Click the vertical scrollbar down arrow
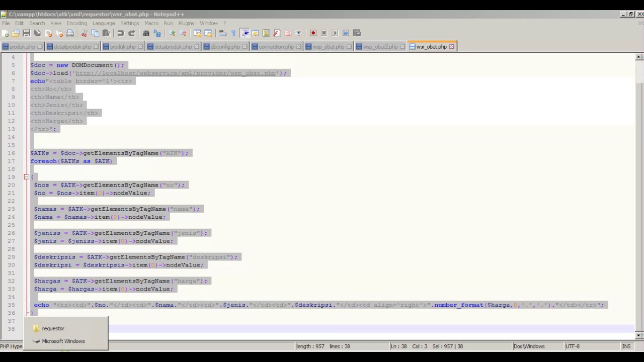This screenshot has height=362, width=644. coord(639,335)
